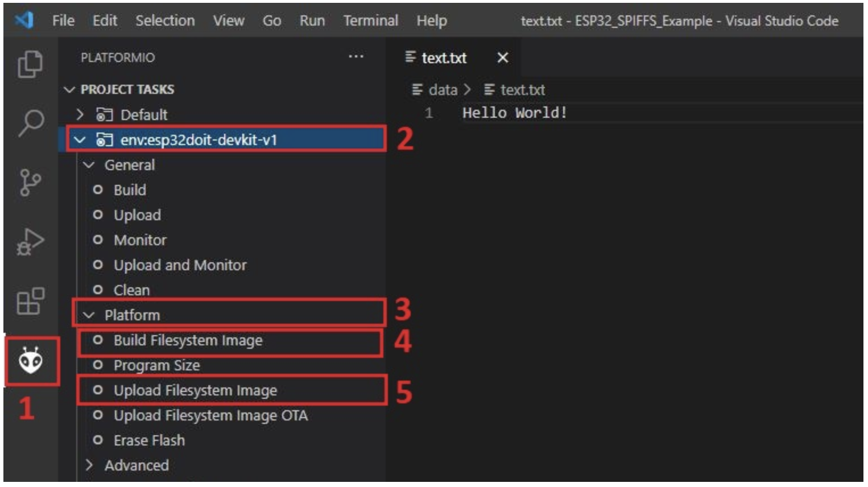
Task: Open the View menu
Action: coord(229,21)
